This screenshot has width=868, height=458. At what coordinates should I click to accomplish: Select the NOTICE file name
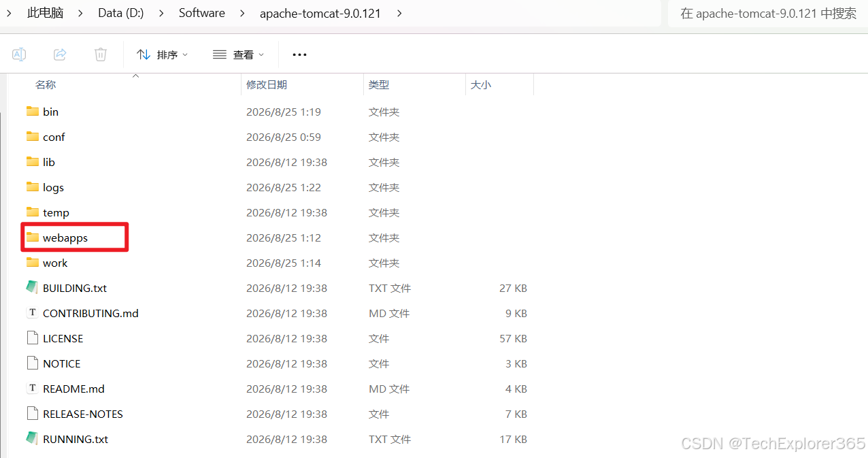[62, 363]
